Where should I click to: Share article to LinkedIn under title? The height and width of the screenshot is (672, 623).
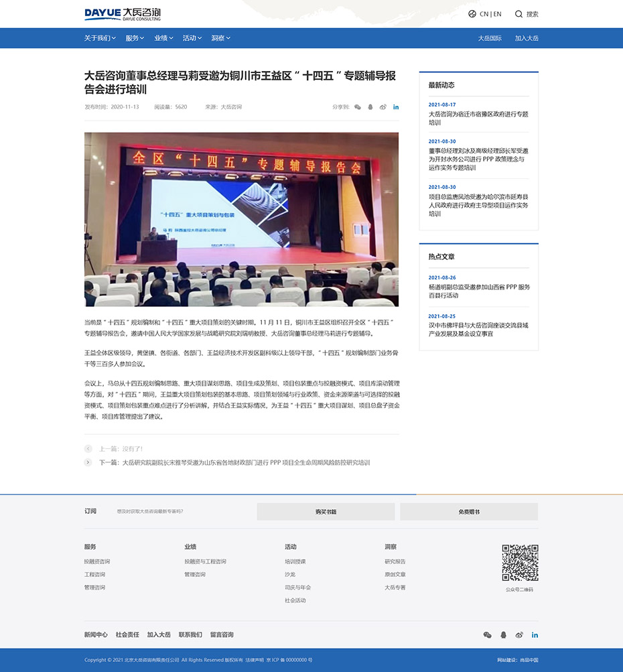[x=396, y=107]
